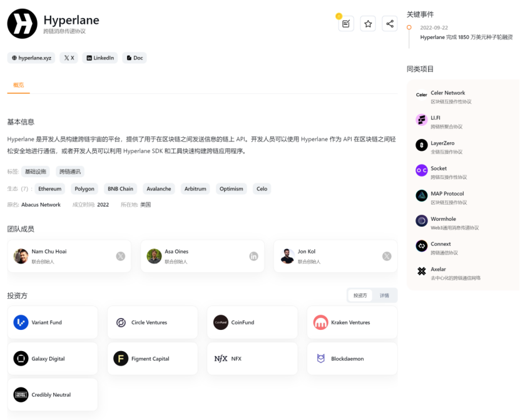Favorite Hyperlane with the star icon

(x=368, y=24)
